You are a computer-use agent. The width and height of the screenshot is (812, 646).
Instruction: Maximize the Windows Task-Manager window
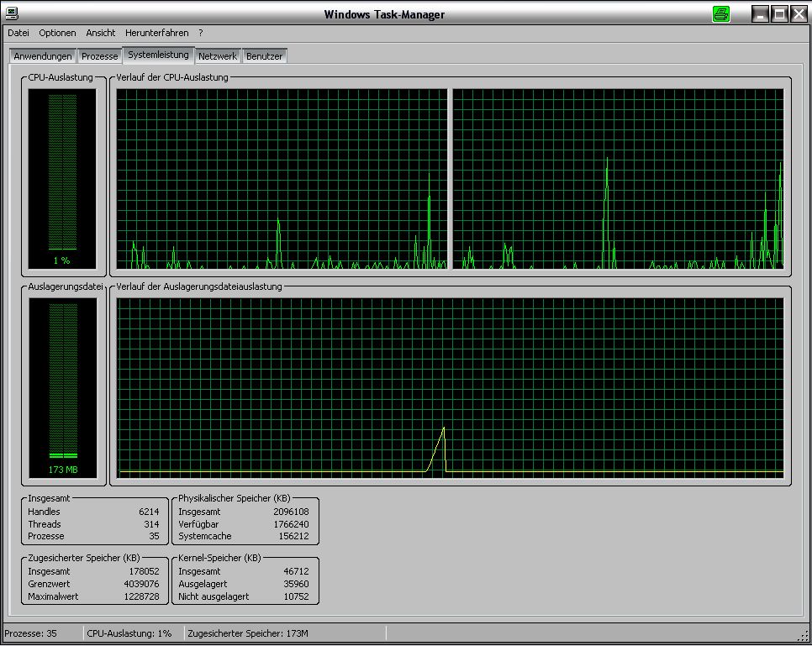(779, 14)
